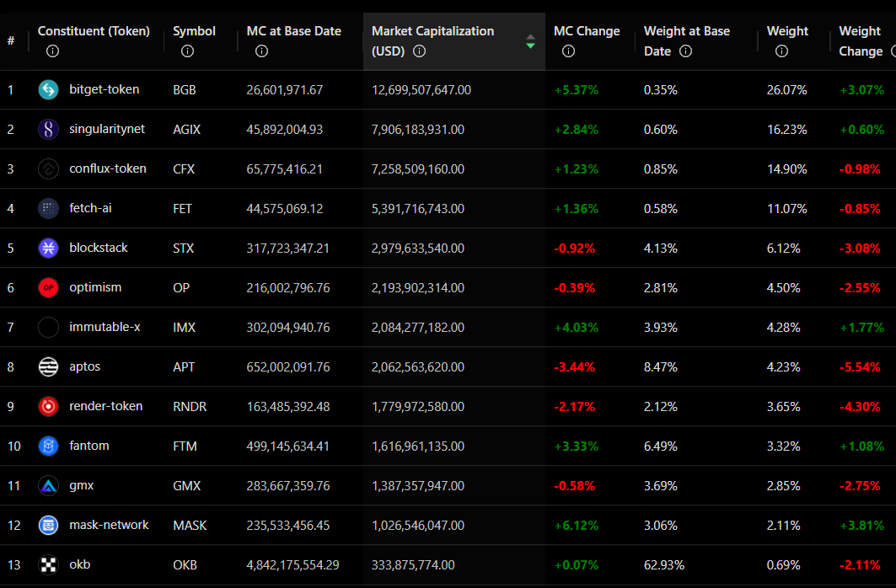The image size is (896, 588).
Task: Open the immutable-x name link
Action: 105,327
